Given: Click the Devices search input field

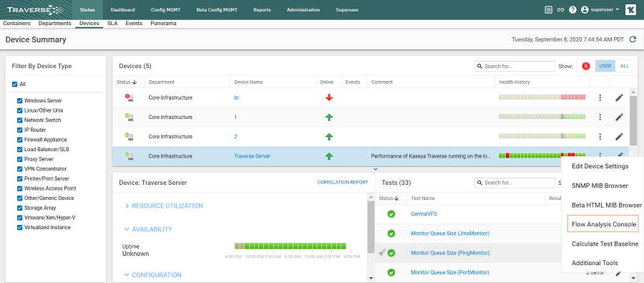Looking at the screenshot, I should coord(515,66).
